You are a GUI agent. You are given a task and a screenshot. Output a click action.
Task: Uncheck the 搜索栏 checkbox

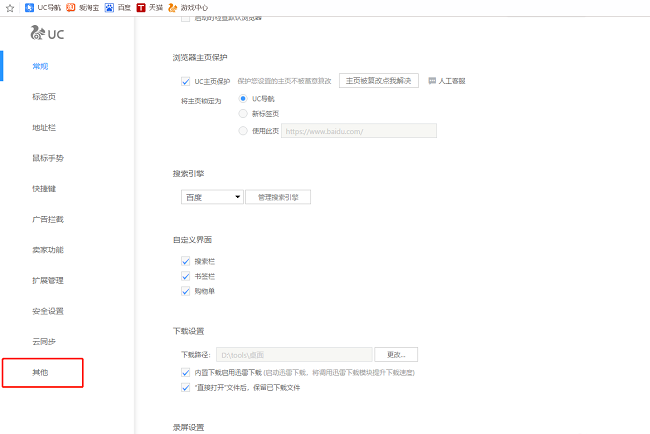click(x=185, y=261)
